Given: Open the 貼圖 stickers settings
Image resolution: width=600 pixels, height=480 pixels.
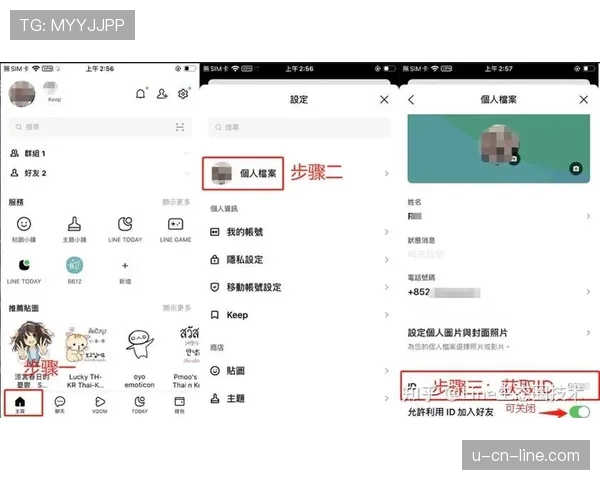Looking at the screenshot, I should tap(299, 371).
